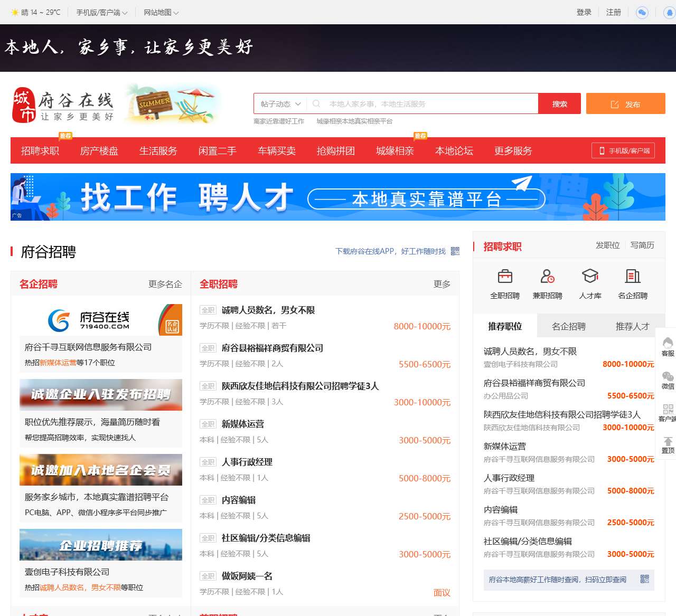
Task: Click the sun weather icon top-left
Action: tap(14, 12)
